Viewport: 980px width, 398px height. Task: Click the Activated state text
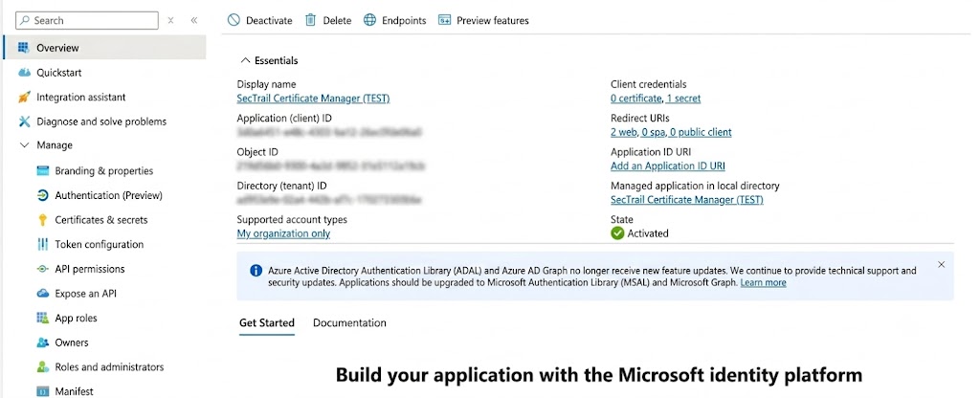click(x=648, y=233)
